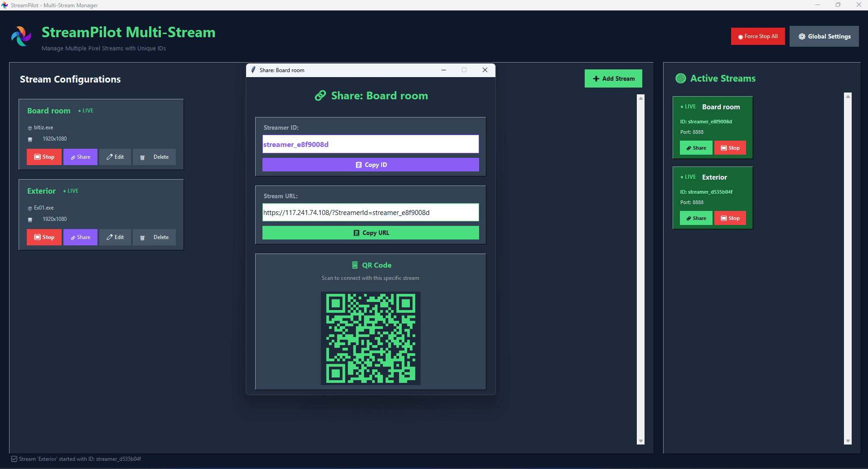
Task: Stop the active Exterior stream
Action: click(730, 218)
